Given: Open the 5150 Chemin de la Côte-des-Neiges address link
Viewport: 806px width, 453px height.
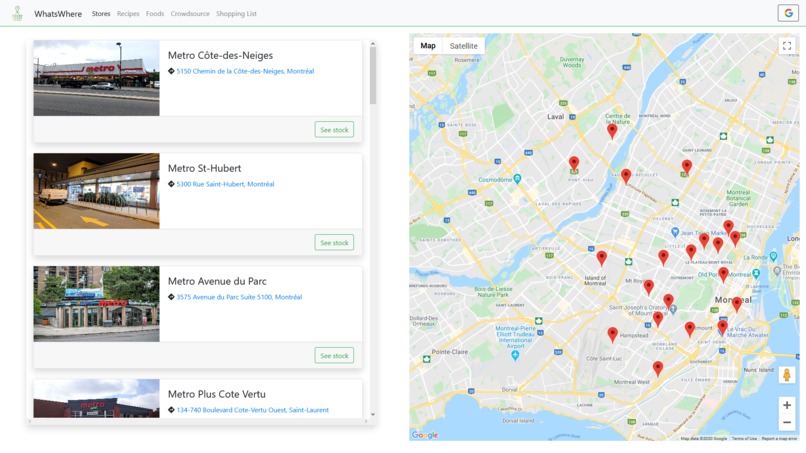Looking at the screenshot, I should point(245,71).
